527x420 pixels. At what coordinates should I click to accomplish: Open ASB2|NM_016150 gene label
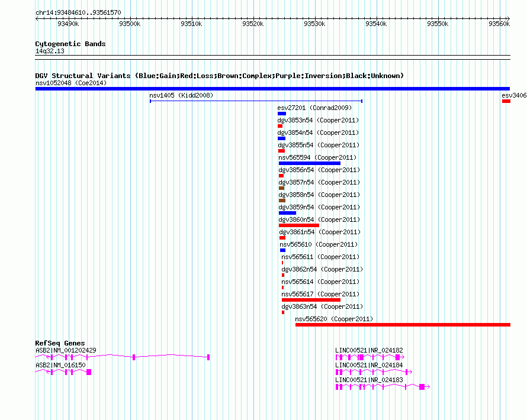[60, 365]
